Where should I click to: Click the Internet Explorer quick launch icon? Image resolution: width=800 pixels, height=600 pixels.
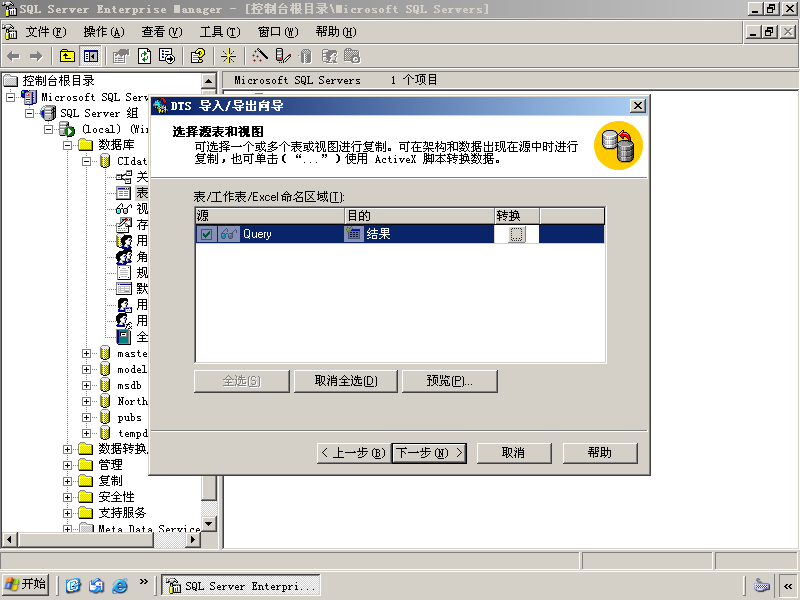(x=120, y=585)
